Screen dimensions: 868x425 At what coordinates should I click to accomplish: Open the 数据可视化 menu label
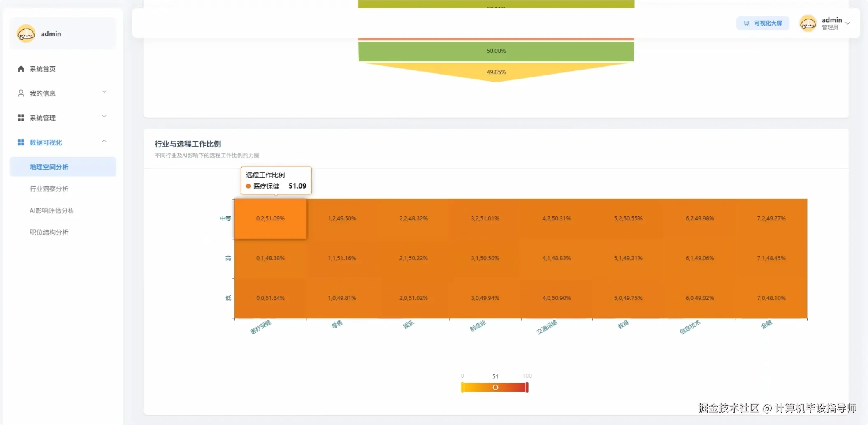click(x=46, y=142)
